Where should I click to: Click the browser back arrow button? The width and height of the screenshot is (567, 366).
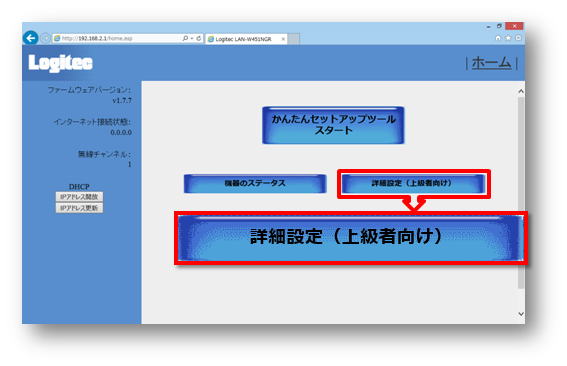[30, 38]
